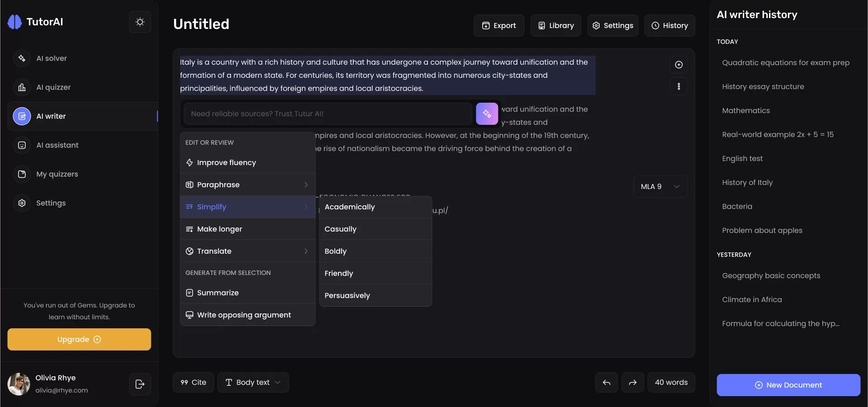Select the AI solver tool in the sidebar
868x407 pixels.
(51, 58)
